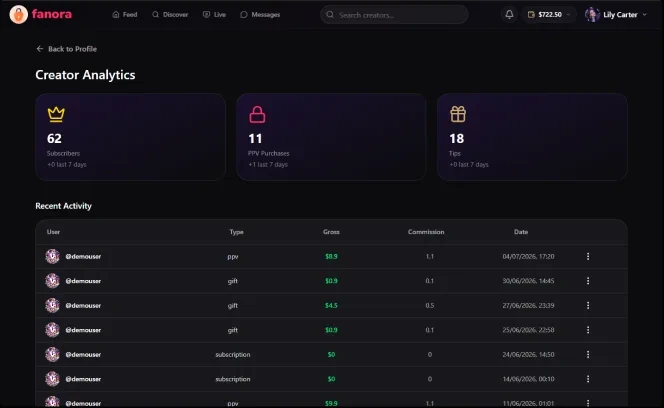Image resolution: width=664 pixels, height=408 pixels.
Task: Click @demouser in the 30/06/2026 row
Action: tap(83, 281)
